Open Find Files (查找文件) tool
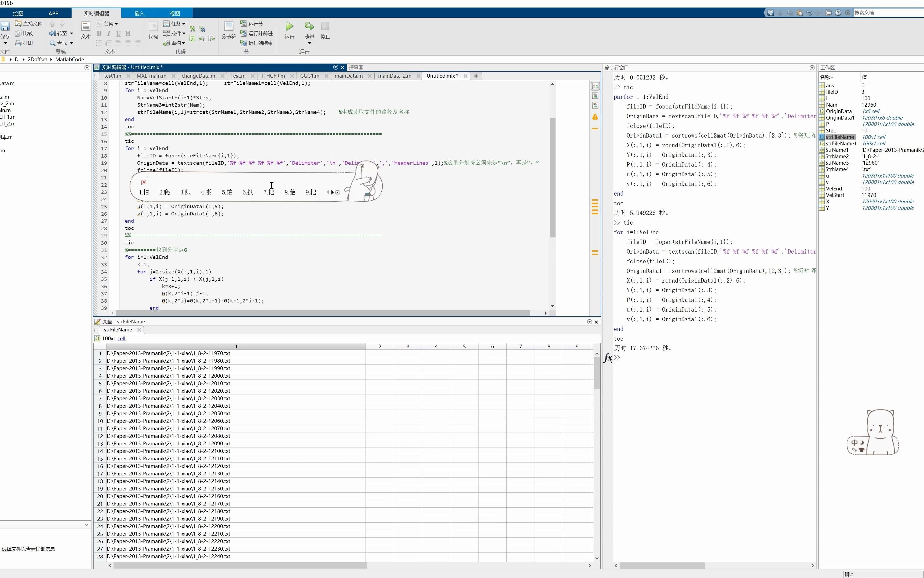 pos(29,24)
